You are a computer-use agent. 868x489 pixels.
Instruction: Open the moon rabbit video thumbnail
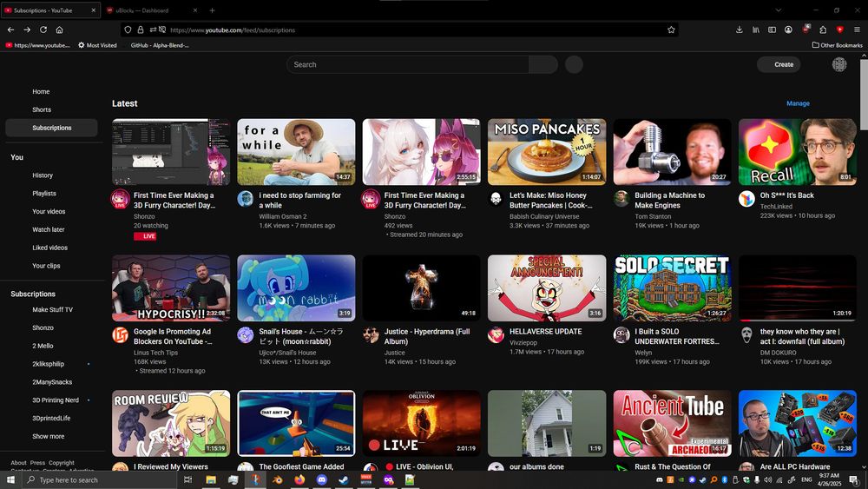pos(296,288)
